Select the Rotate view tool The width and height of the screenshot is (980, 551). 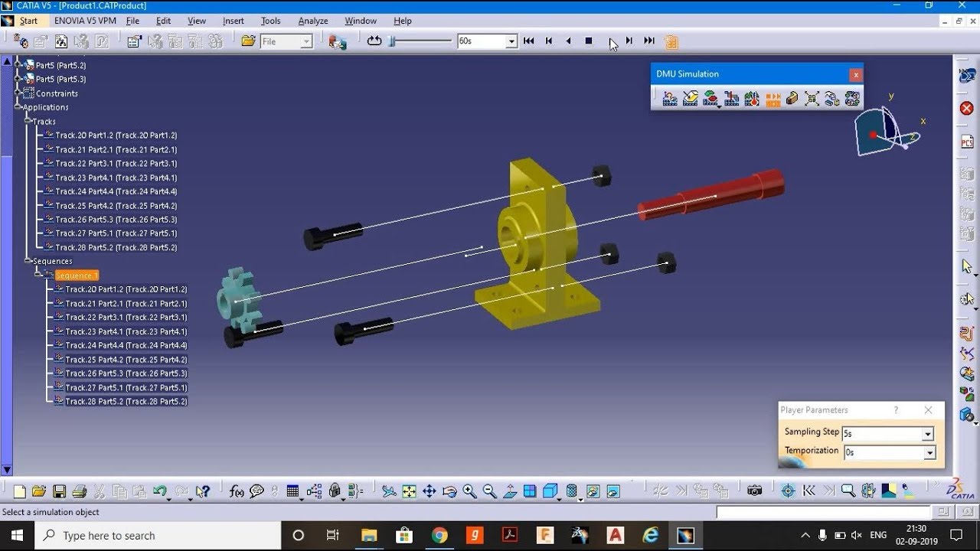[449, 491]
